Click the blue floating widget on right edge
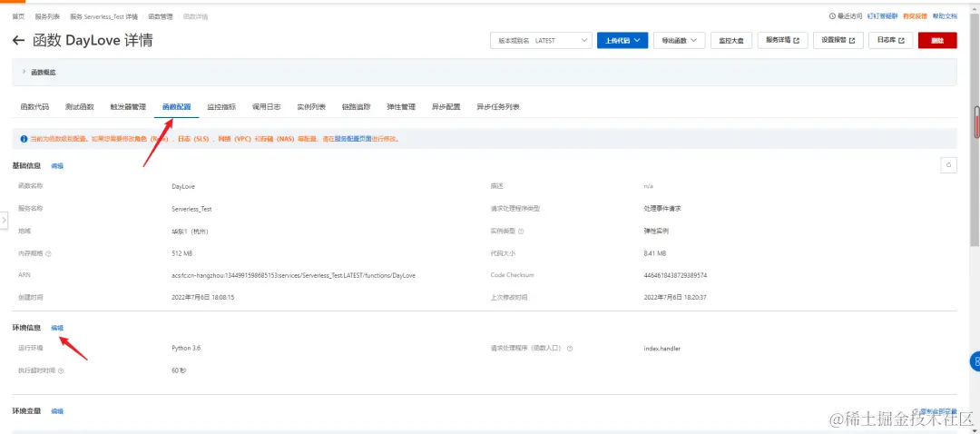 click(x=975, y=360)
